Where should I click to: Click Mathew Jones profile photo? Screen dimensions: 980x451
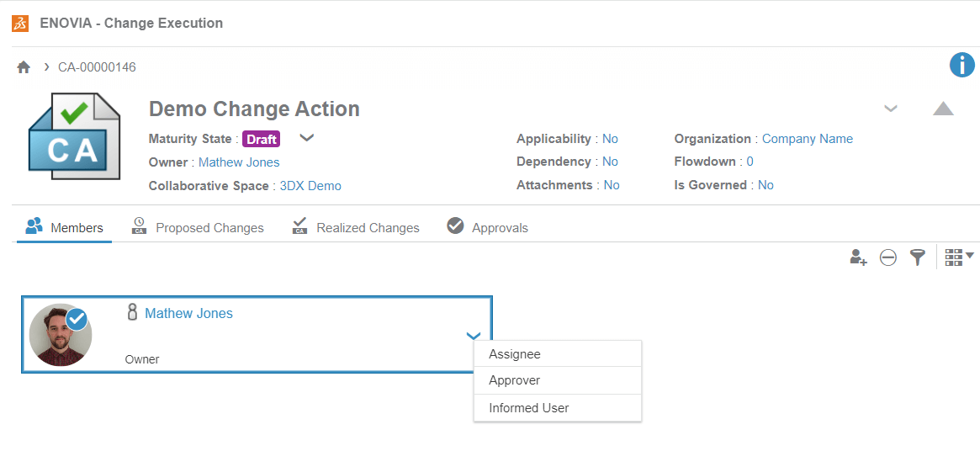pos(61,335)
